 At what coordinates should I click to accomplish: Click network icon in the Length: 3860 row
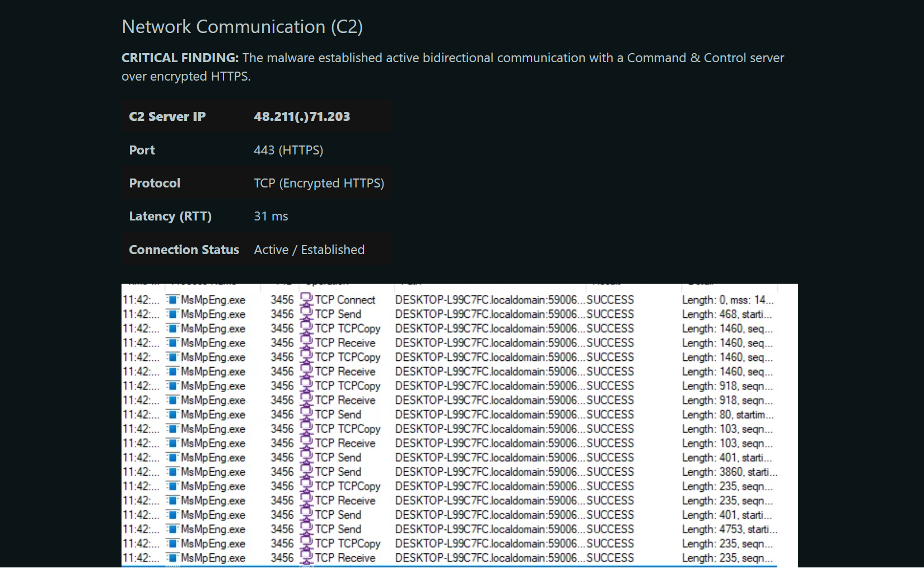(x=306, y=472)
